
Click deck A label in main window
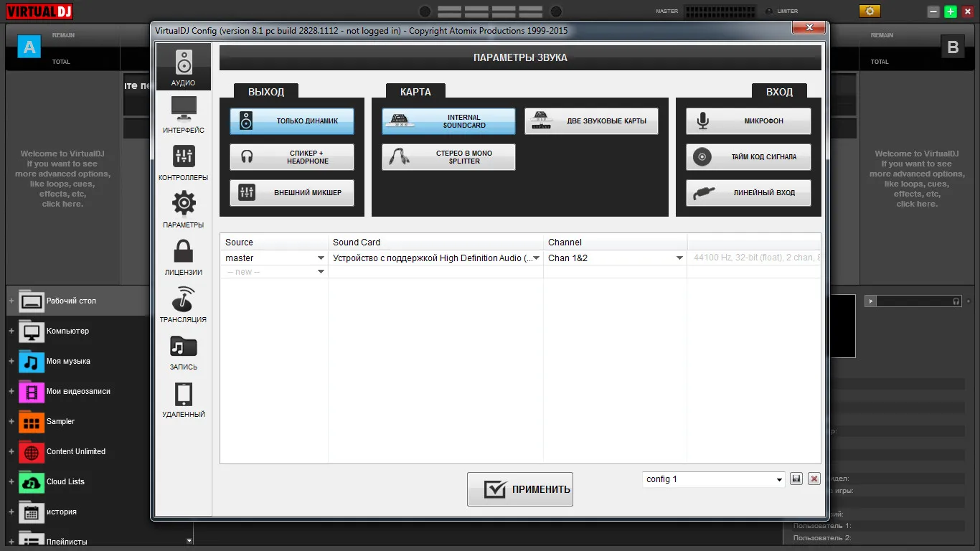[29, 47]
